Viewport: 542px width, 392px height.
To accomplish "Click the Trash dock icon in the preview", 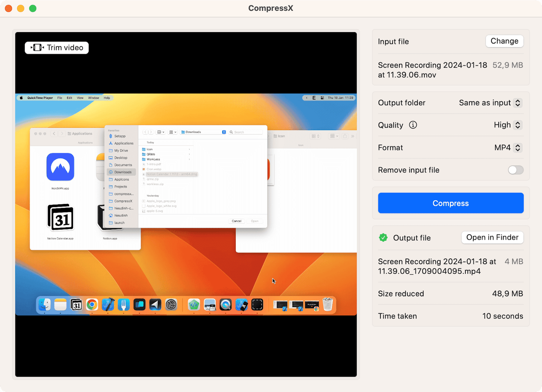I will coord(328,304).
